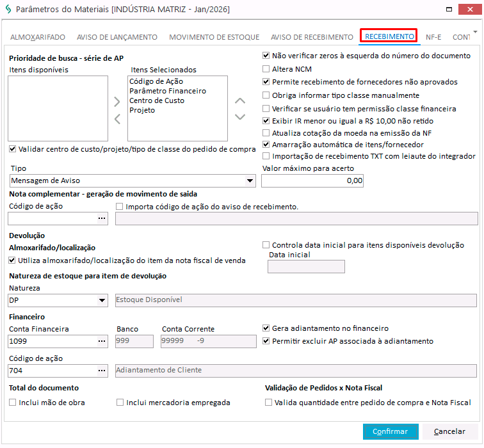The image size is (484, 448).
Task: Toggle Permitir excluir AP associada à adiantamento
Action: pyautogui.click(x=266, y=341)
